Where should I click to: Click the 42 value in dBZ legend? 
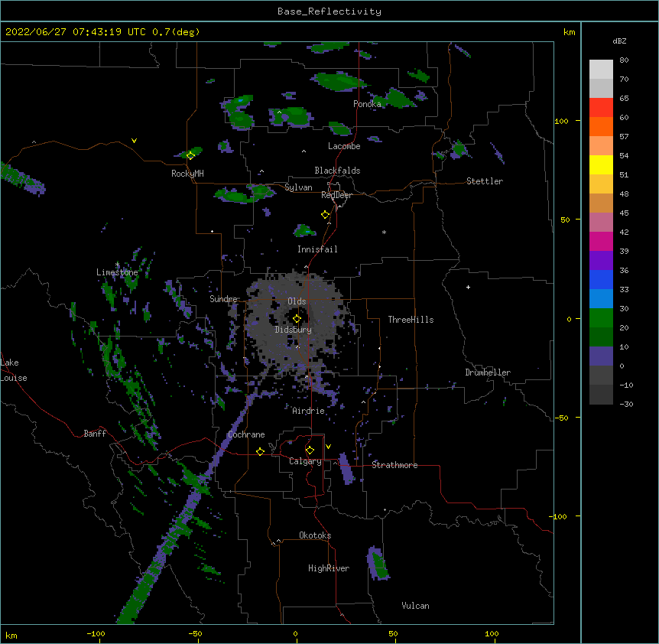click(624, 232)
